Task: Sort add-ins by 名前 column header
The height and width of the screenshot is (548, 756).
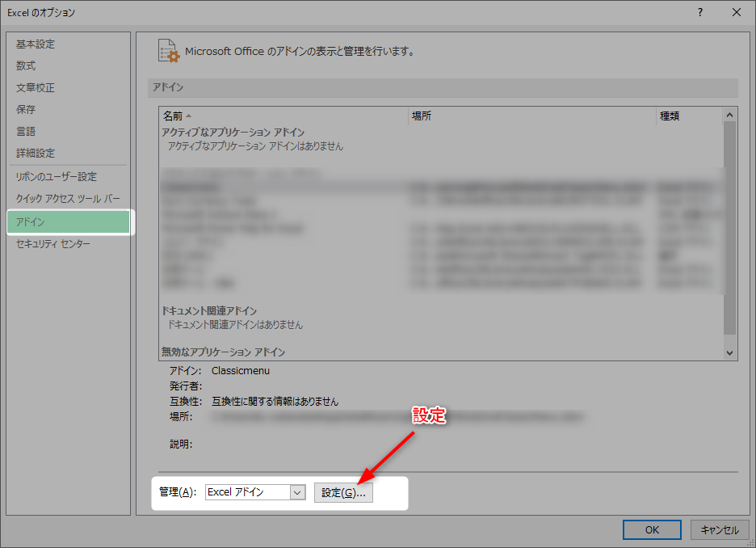Action: point(283,116)
